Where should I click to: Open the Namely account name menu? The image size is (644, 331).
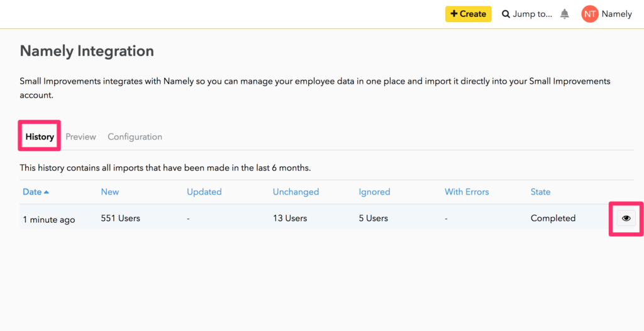(x=616, y=14)
